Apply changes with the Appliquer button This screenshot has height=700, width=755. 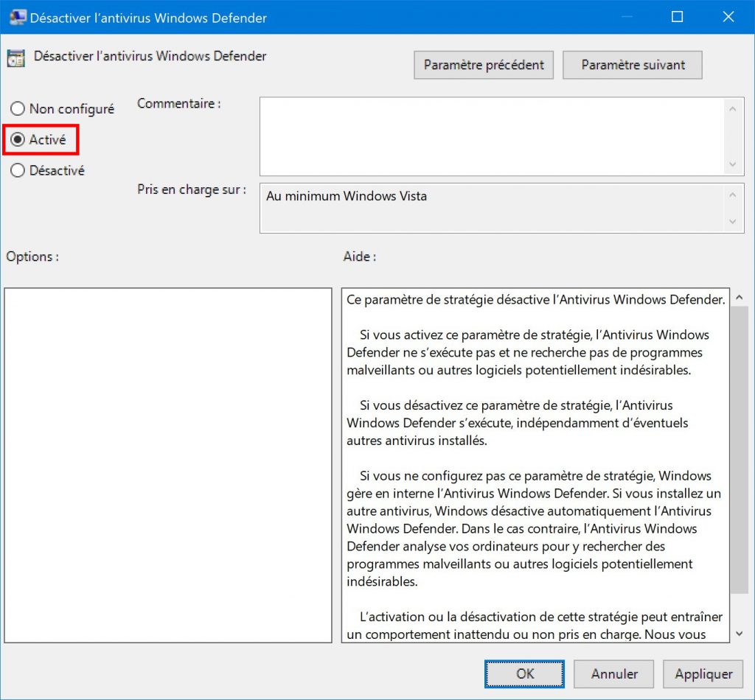coord(703,674)
